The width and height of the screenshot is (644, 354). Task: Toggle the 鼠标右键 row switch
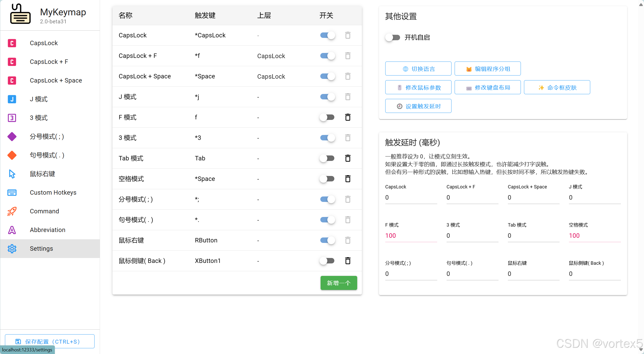point(327,240)
